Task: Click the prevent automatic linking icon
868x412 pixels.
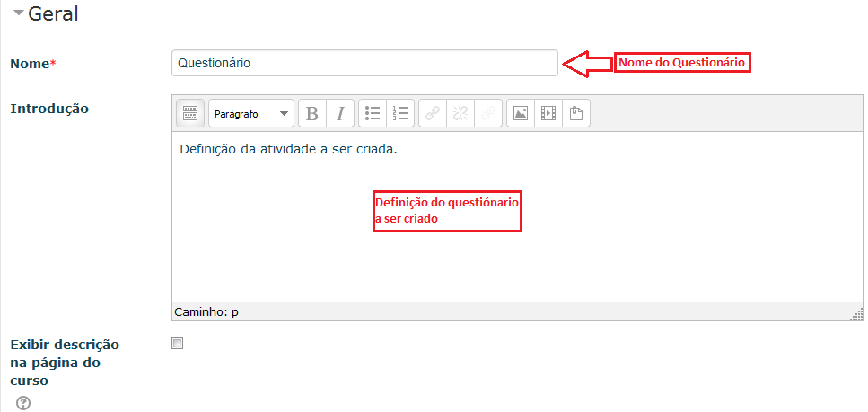Action: (x=488, y=113)
